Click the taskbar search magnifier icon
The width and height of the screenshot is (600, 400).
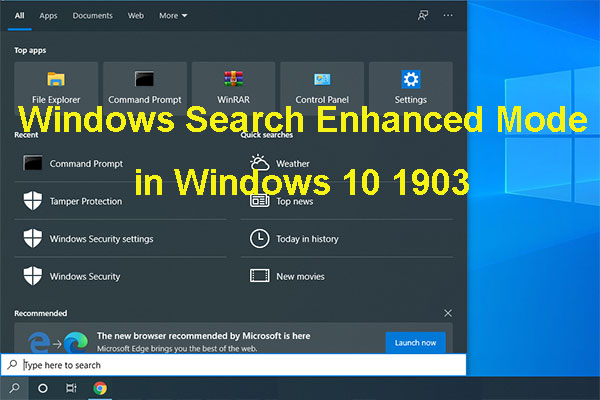click(14, 388)
